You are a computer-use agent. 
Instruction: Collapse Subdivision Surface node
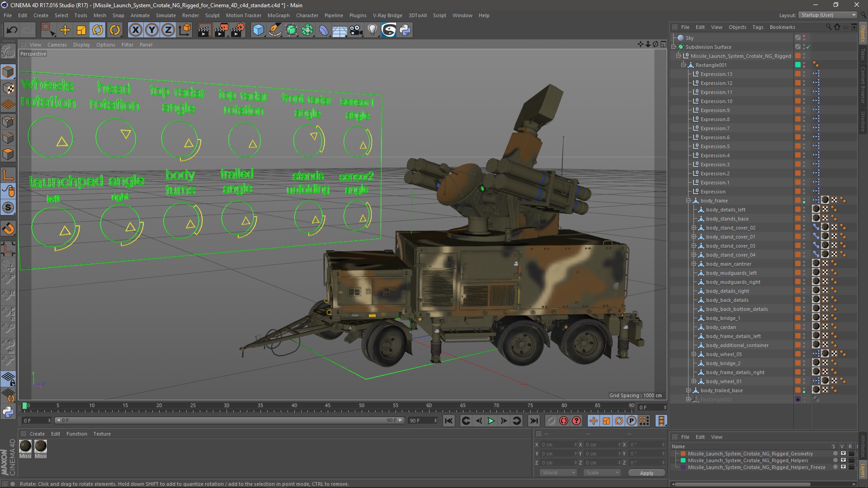tap(674, 47)
